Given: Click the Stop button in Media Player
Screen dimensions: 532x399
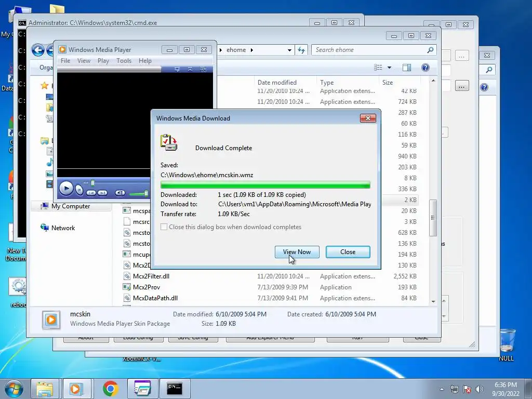Looking at the screenshot, I should pos(79,190).
